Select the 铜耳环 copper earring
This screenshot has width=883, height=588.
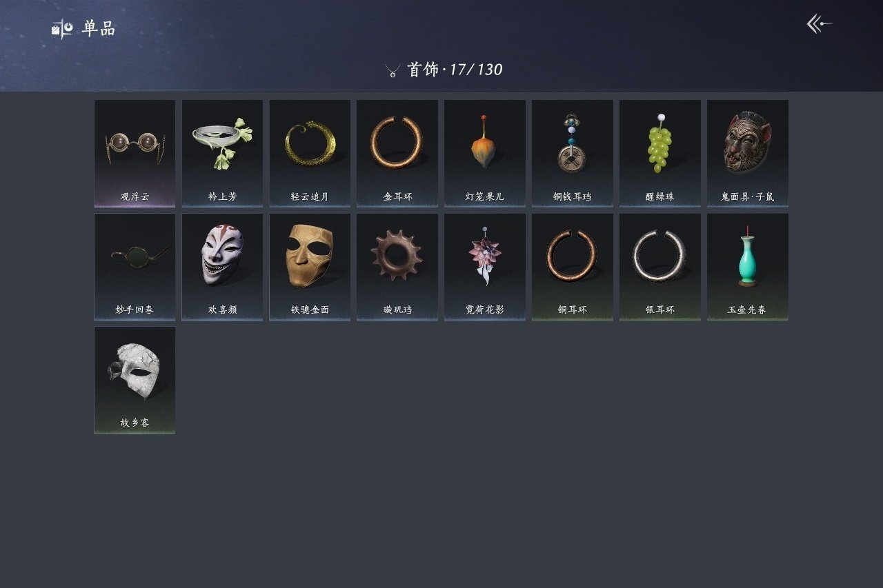573,267
